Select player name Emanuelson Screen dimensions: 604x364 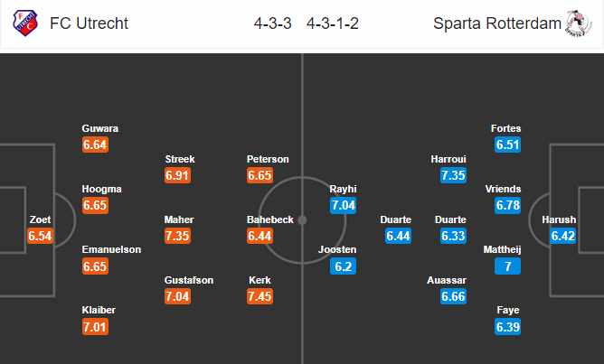click(111, 249)
